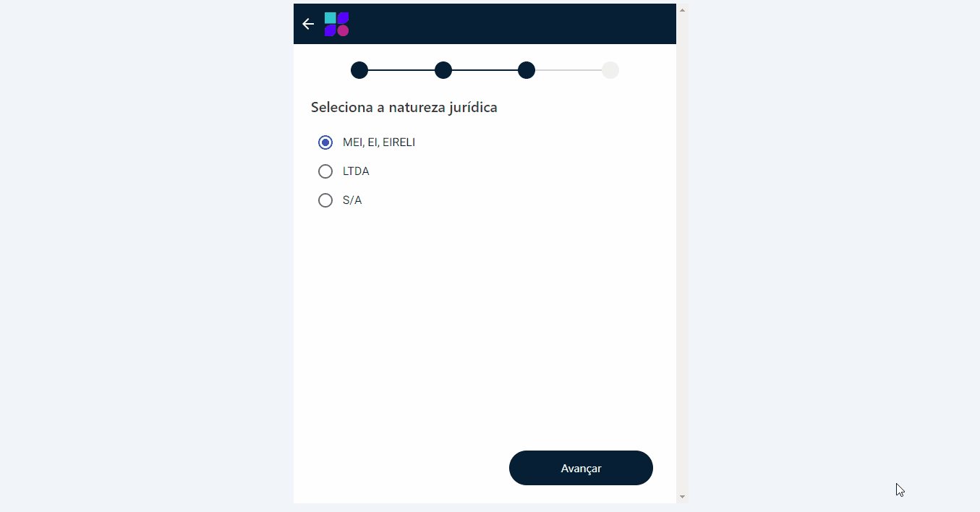Click the fourth unfilled progress step circle
The image size is (980, 512).
click(x=610, y=70)
